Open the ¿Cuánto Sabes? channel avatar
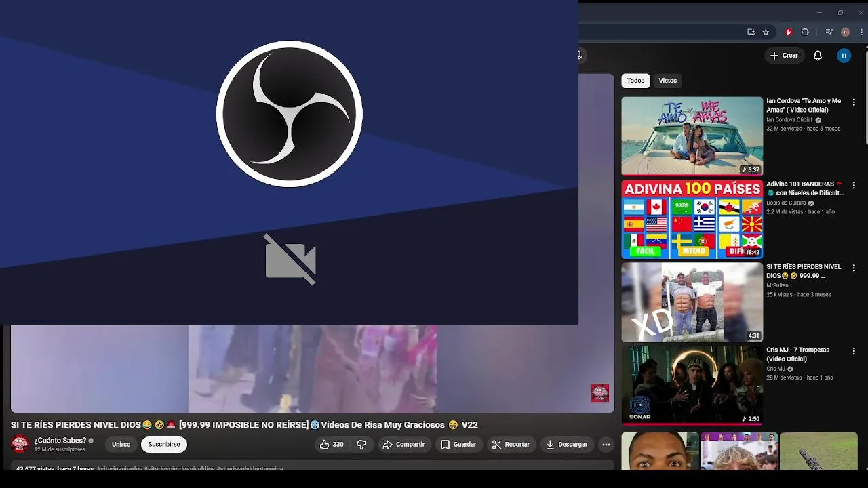The image size is (868, 488). coord(20,445)
